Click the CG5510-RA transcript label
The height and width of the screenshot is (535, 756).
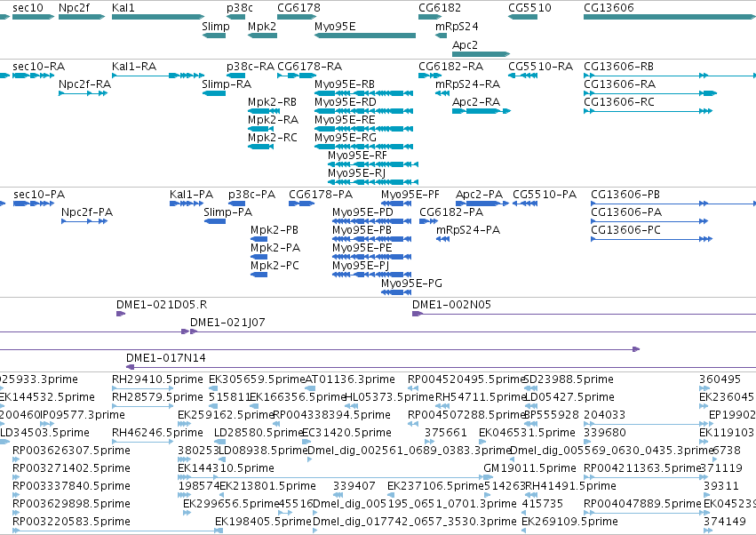[540, 67]
